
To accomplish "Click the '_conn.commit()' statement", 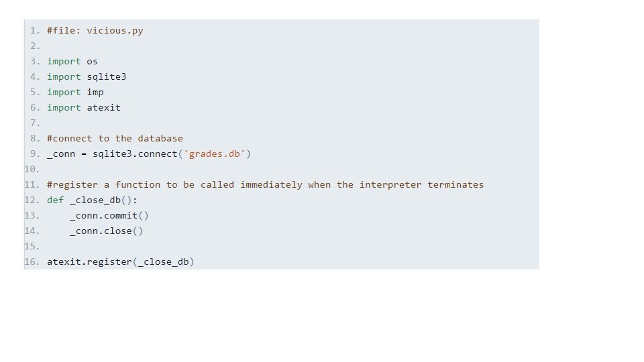I will click(109, 215).
